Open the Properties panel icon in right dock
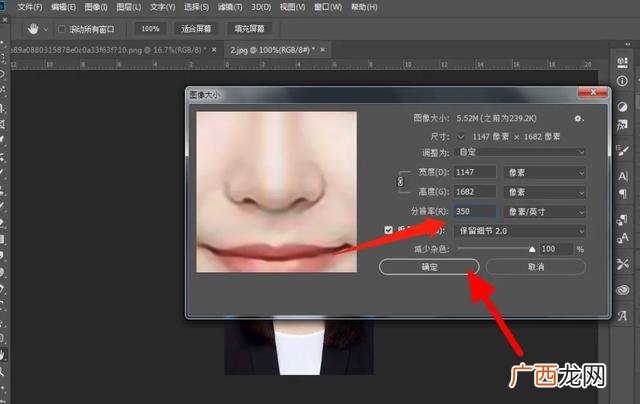 622,62
